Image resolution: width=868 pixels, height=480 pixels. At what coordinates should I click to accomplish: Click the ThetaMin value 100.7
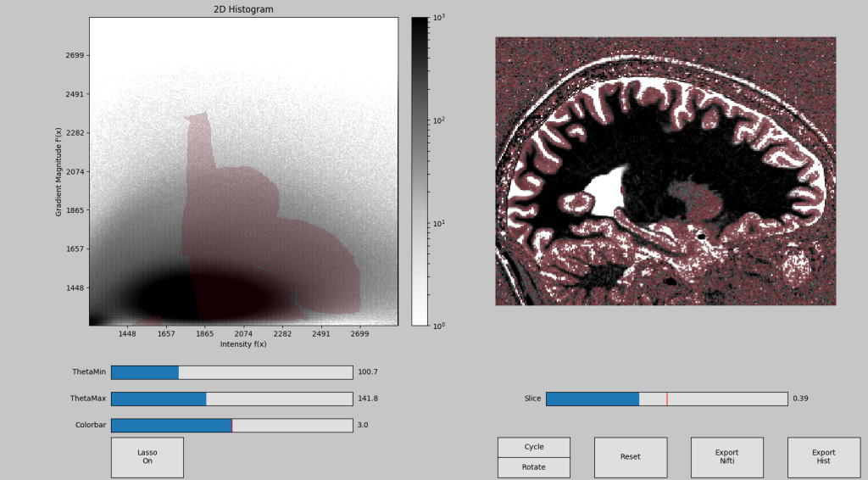(x=368, y=372)
